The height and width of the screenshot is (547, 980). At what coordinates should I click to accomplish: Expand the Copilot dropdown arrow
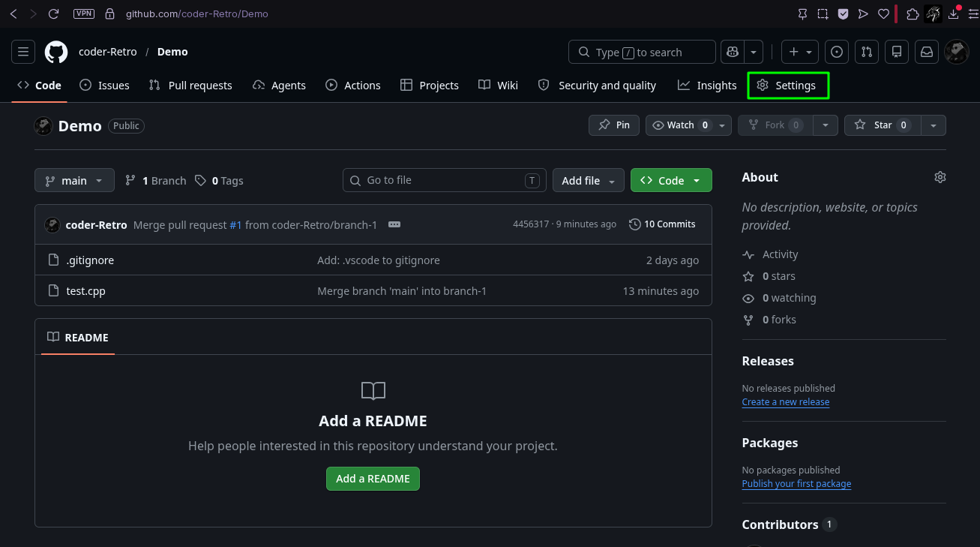pos(754,52)
